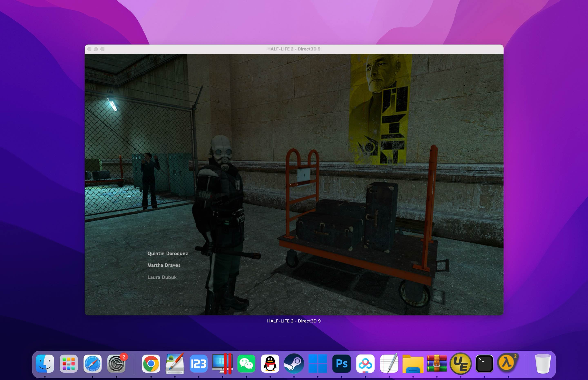
Task: Open WeChat from the dock
Action: coord(246,363)
